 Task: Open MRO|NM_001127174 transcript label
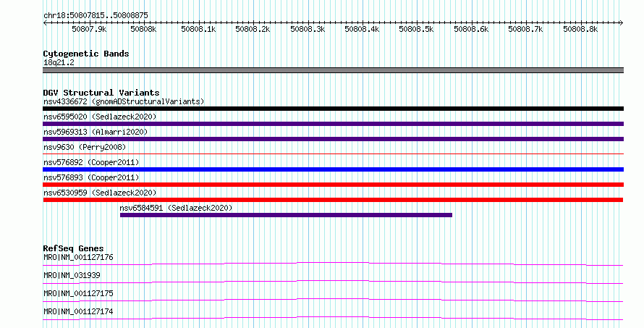pos(78,311)
